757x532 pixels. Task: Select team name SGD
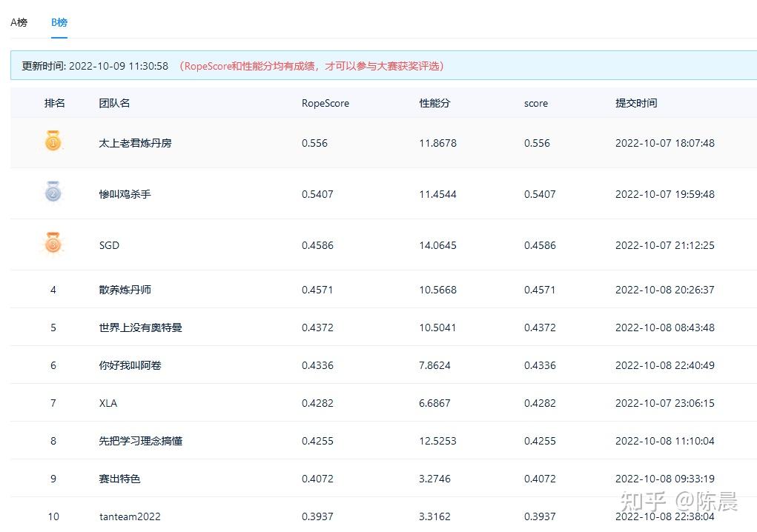coord(109,245)
